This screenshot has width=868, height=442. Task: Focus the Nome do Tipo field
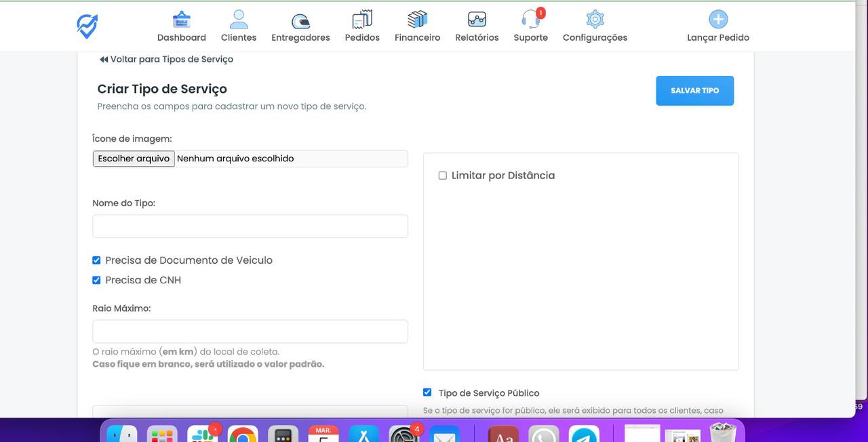point(250,226)
